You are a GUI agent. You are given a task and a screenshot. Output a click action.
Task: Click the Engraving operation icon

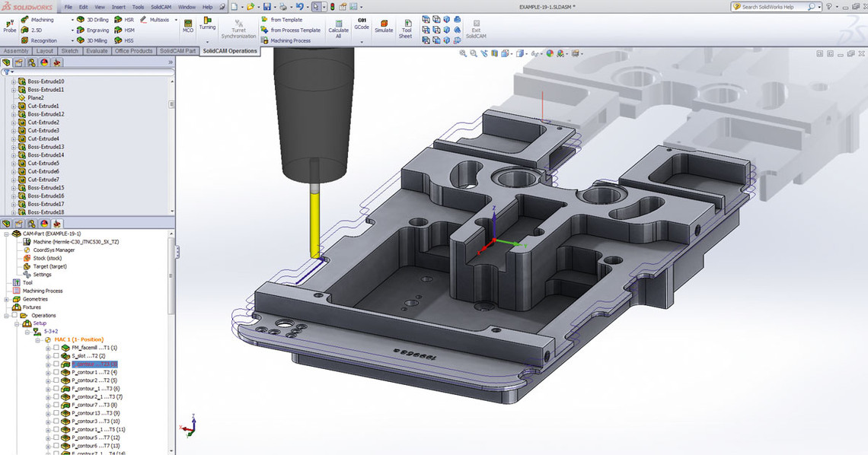(81, 30)
